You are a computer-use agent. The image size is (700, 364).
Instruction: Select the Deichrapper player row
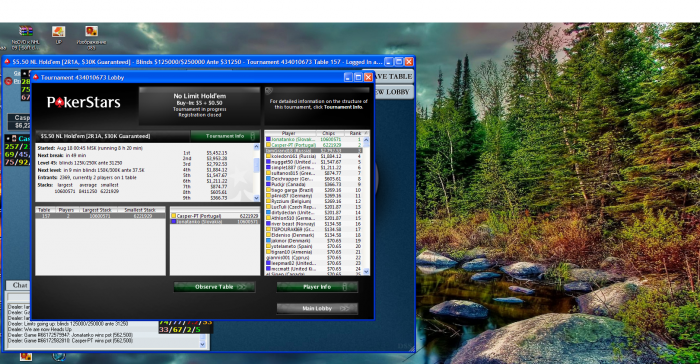313,179
